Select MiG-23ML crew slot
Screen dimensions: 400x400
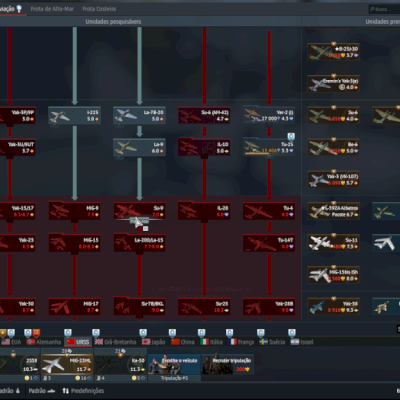pyautogui.click(x=67, y=364)
